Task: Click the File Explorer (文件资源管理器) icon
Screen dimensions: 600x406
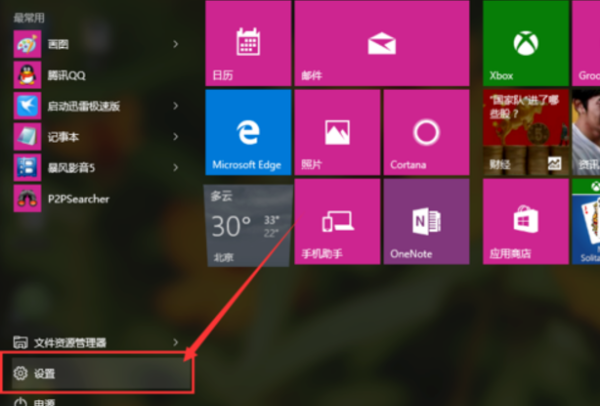Action: (21, 342)
